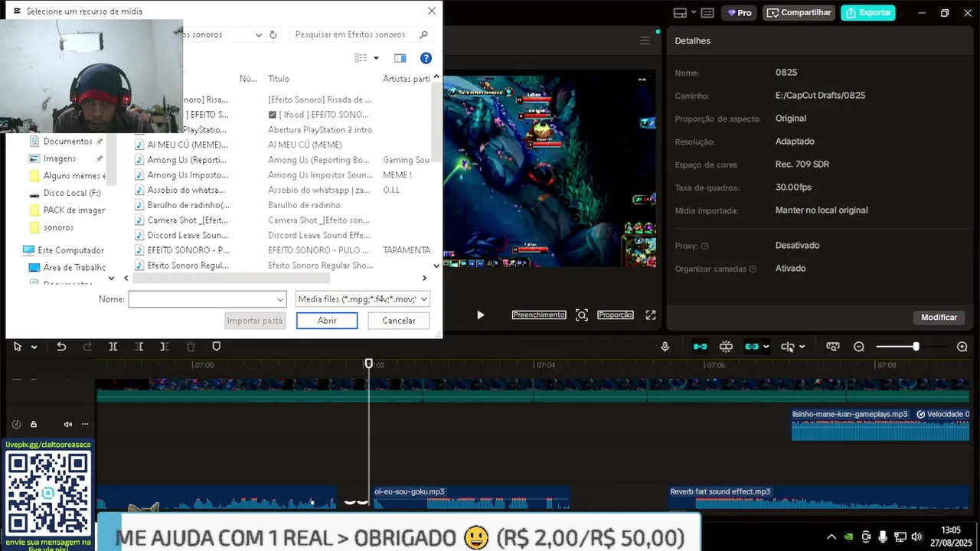980x551 pixels.
Task: Play the preview video
Action: point(480,315)
